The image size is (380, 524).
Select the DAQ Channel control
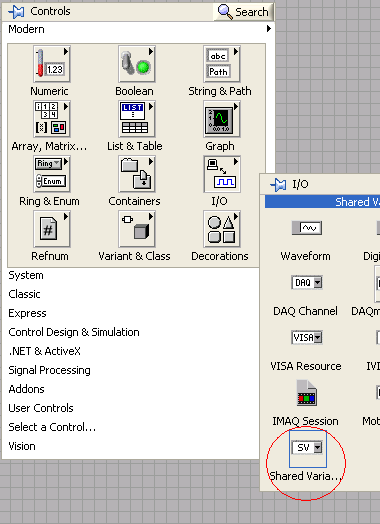pyautogui.click(x=307, y=283)
